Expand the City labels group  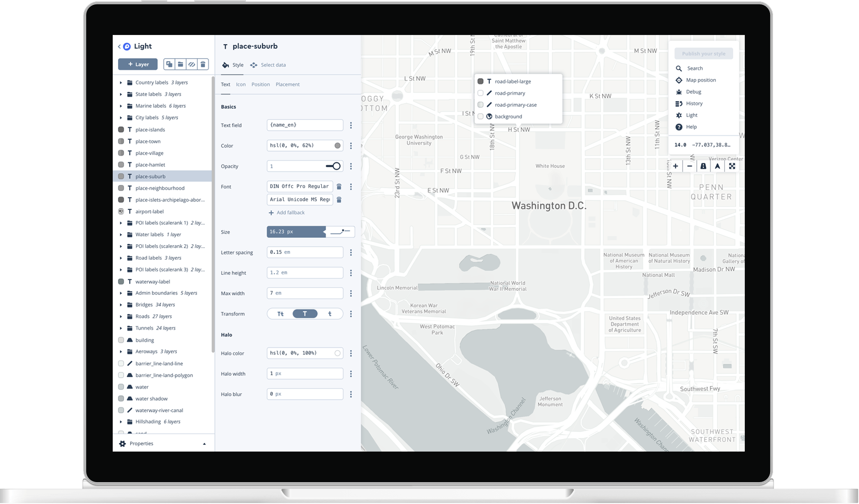(121, 118)
